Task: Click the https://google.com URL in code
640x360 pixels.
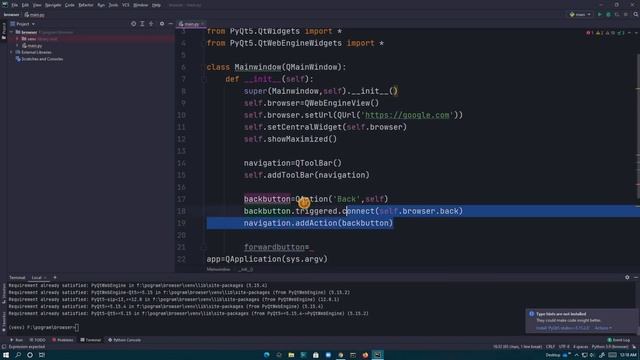Action: click(x=407, y=115)
